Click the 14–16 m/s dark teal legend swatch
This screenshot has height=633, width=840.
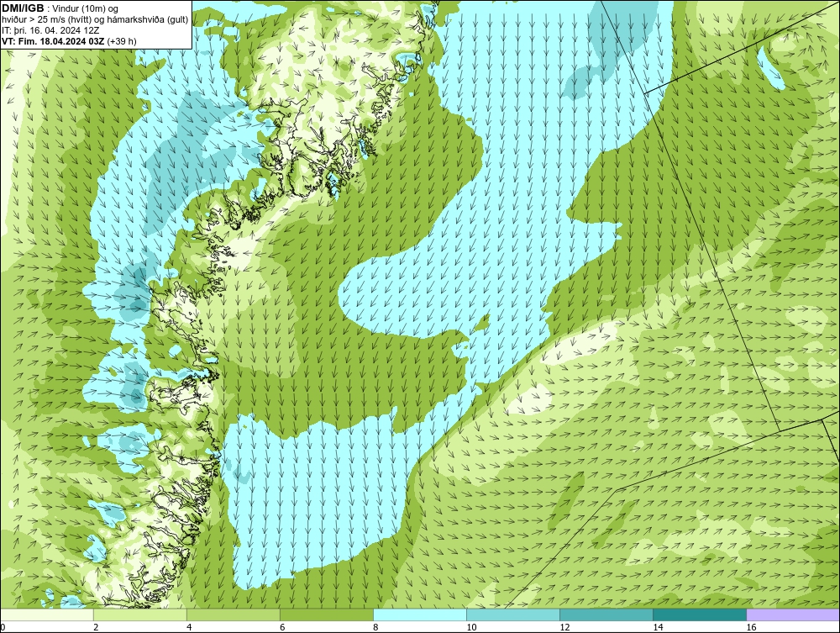click(699, 615)
